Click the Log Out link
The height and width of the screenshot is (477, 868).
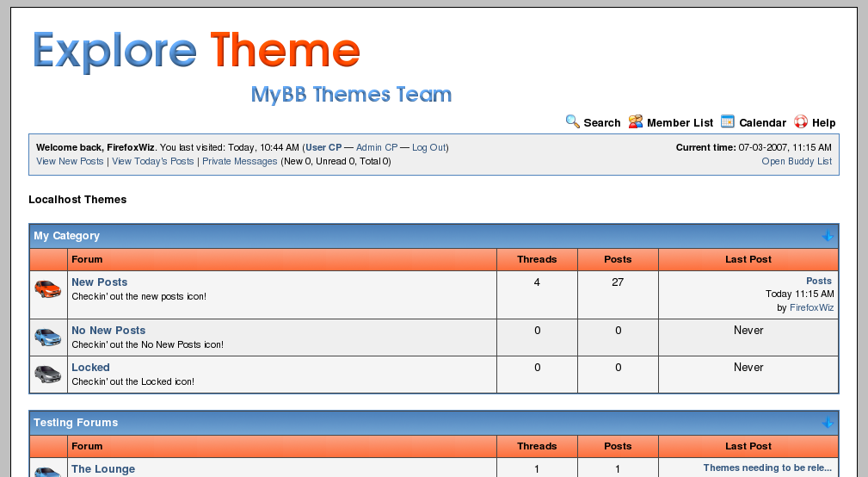[428, 148]
